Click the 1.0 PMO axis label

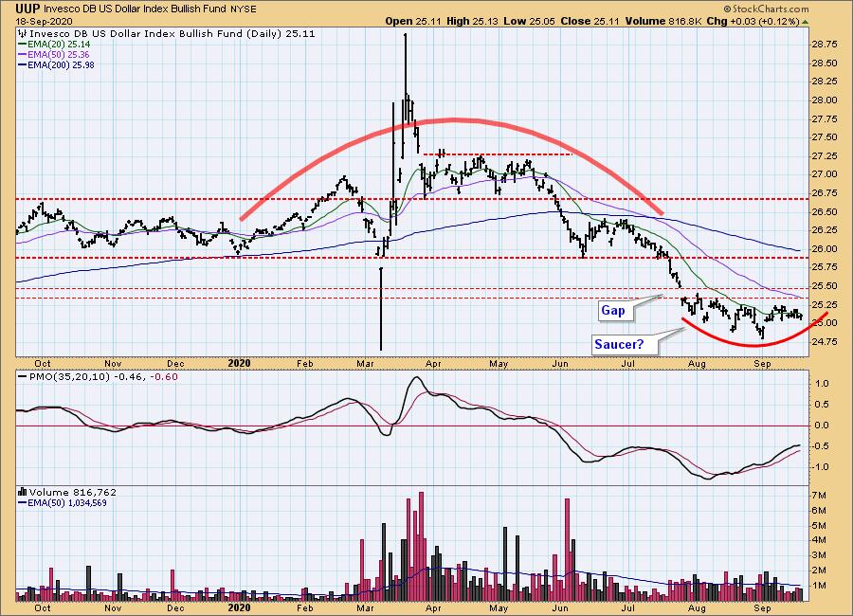click(823, 384)
